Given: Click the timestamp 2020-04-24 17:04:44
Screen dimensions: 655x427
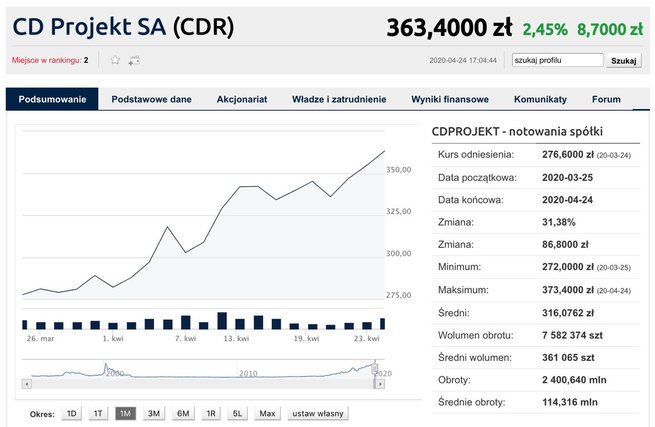Looking at the screenshot, I should (x=463, y=61).
